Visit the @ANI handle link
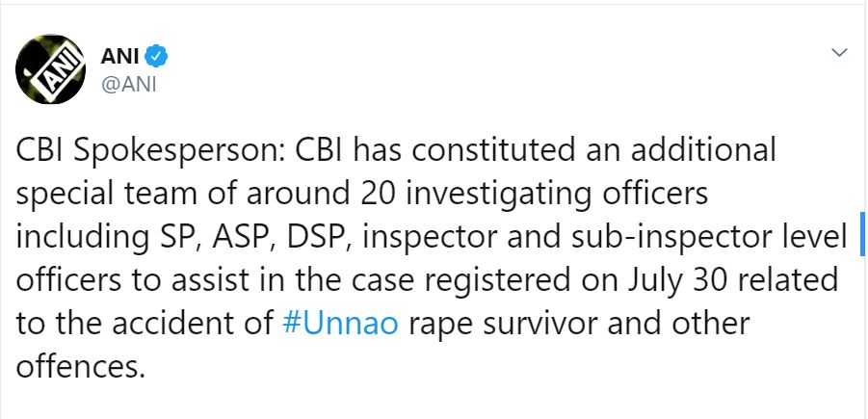 (128, 85)
